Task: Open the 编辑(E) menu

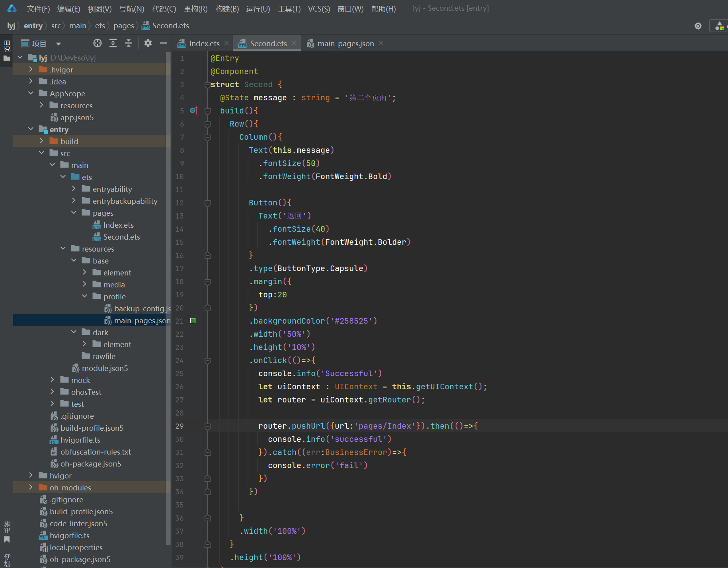Action: tap(68, 9)
